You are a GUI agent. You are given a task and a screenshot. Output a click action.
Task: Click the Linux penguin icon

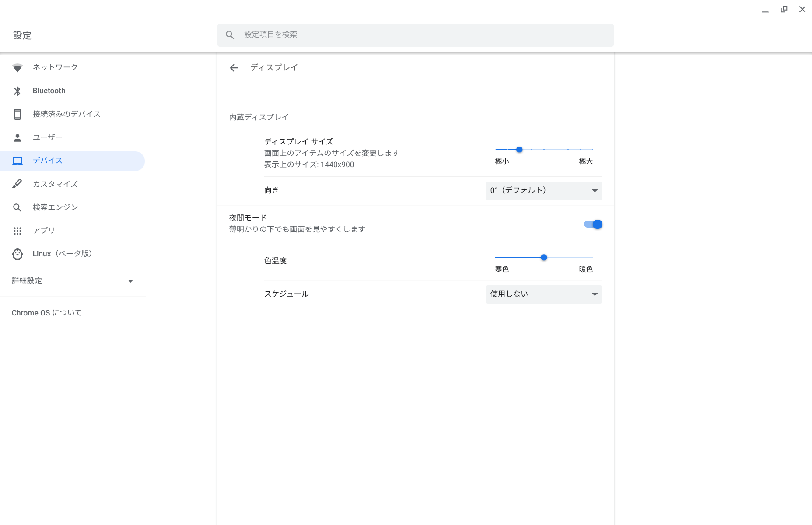[17, 254]
